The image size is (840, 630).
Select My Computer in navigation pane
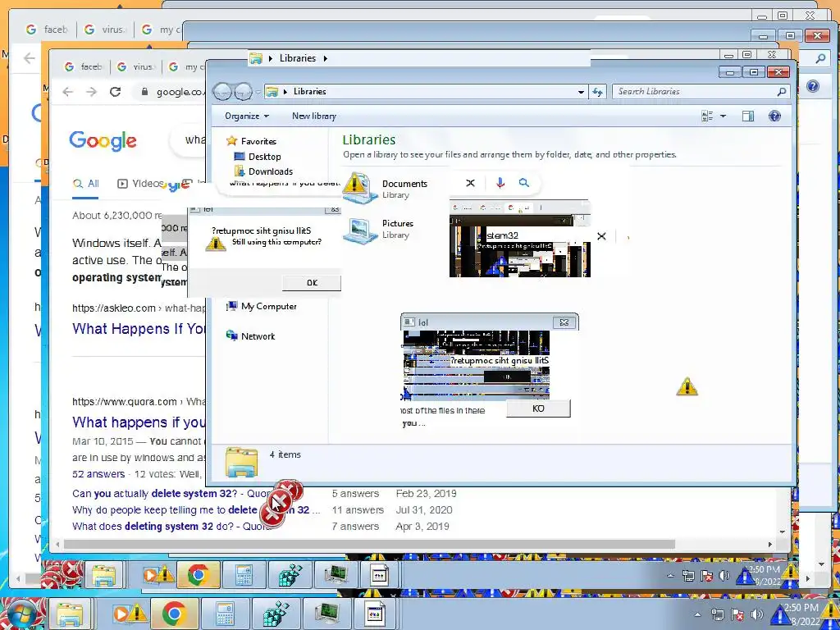pos(262,307)
